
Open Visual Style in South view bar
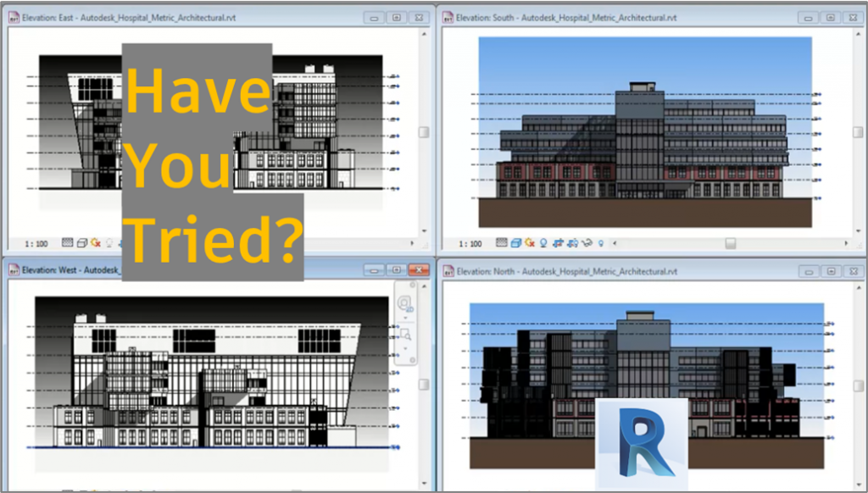coord(516,243)
